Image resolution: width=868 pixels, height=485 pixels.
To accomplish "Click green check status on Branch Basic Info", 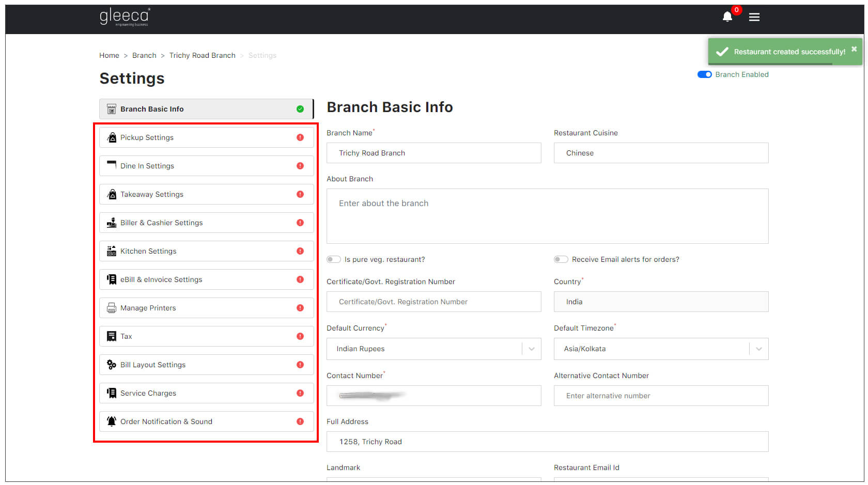I will pyautogui.click(x=300, y=109).
